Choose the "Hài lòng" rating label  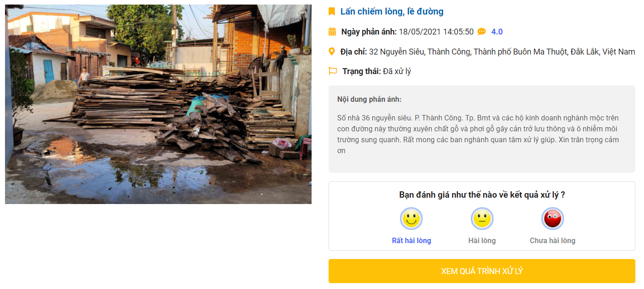point(482,241)
